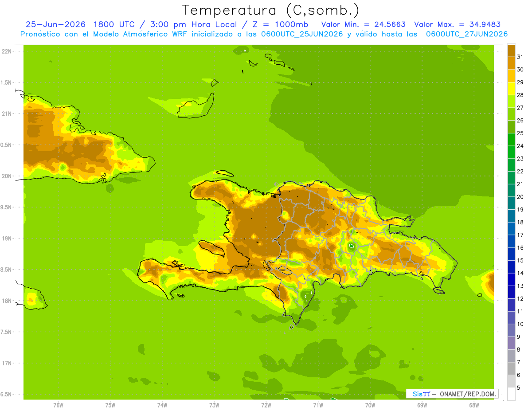Click the legend value '15'

click(520, 260)
